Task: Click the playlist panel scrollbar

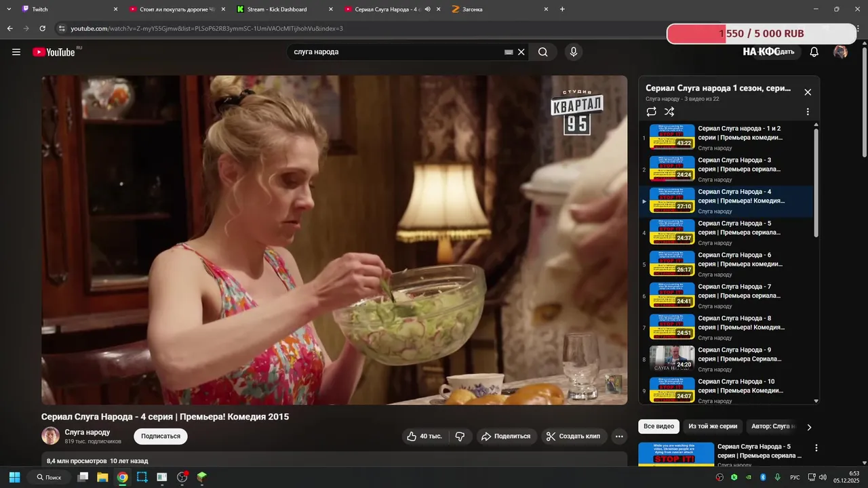Action: click(x=816, y=183)
